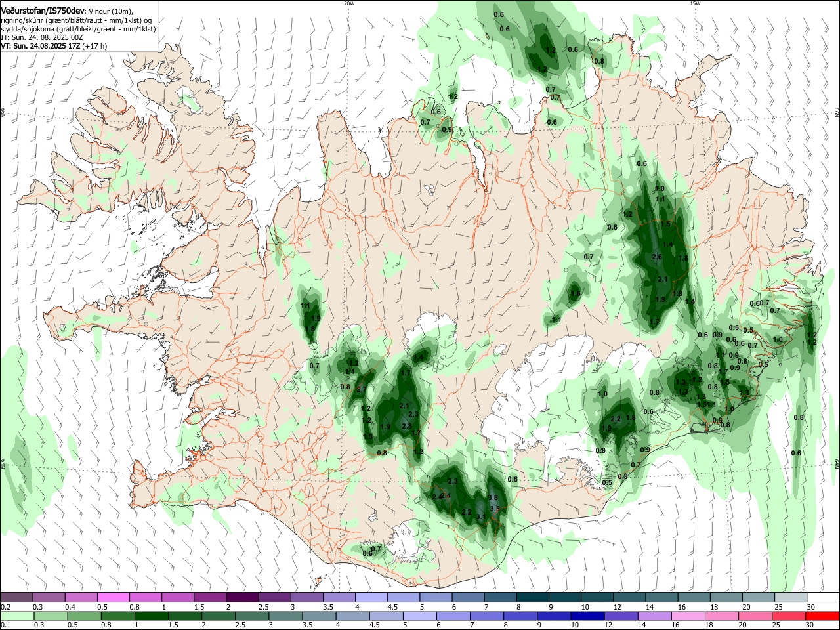
Task: Click the "0.1" label in the legend
Action: tap(5, 625)
